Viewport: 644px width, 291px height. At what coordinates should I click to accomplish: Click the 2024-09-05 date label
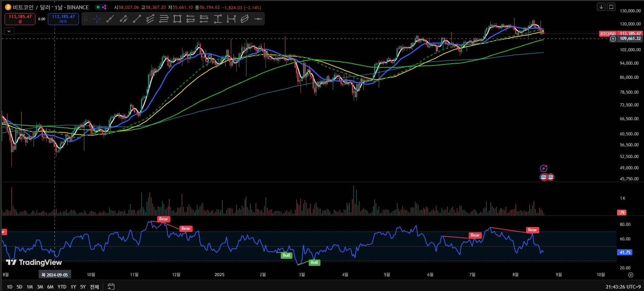(55, 275)
